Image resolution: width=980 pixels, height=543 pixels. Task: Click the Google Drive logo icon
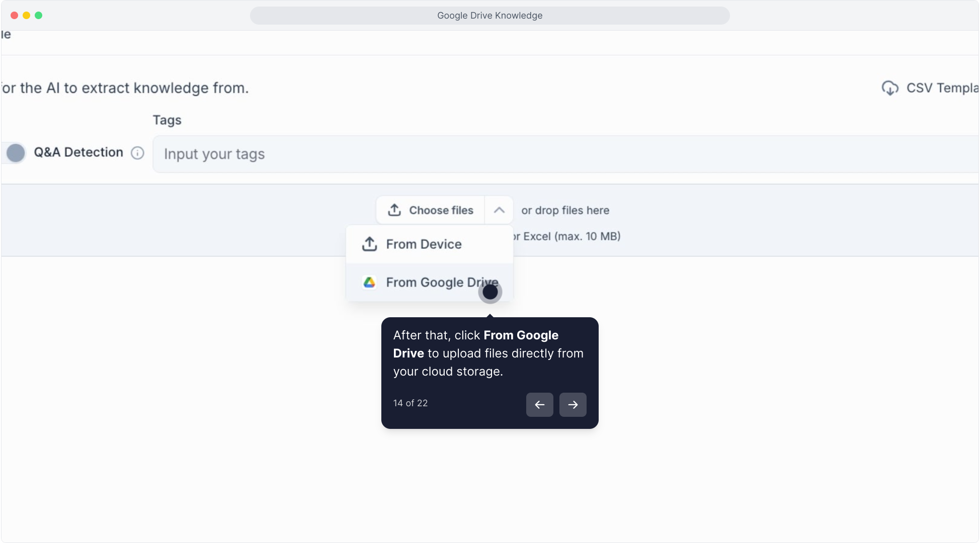tap(370, 283)
